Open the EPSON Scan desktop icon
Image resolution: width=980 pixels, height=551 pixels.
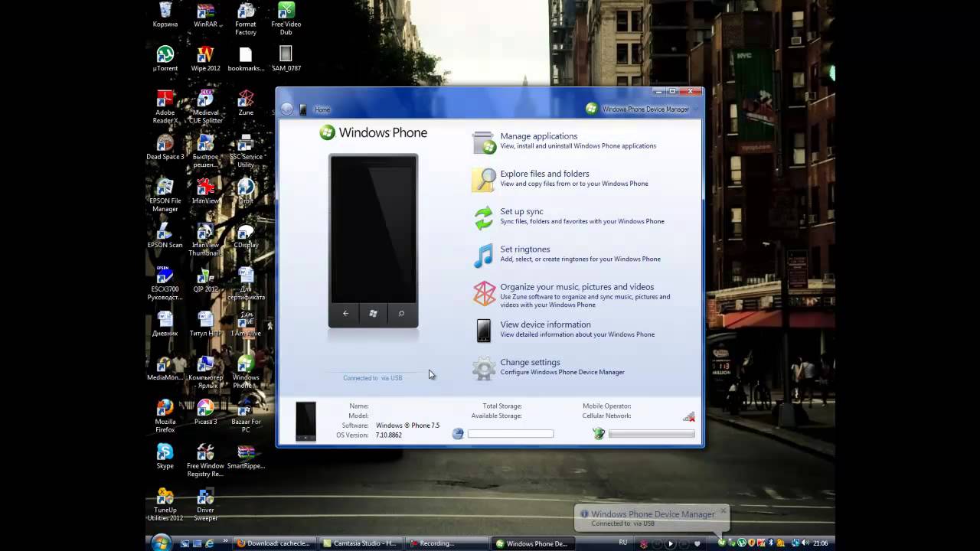[165, 235]
